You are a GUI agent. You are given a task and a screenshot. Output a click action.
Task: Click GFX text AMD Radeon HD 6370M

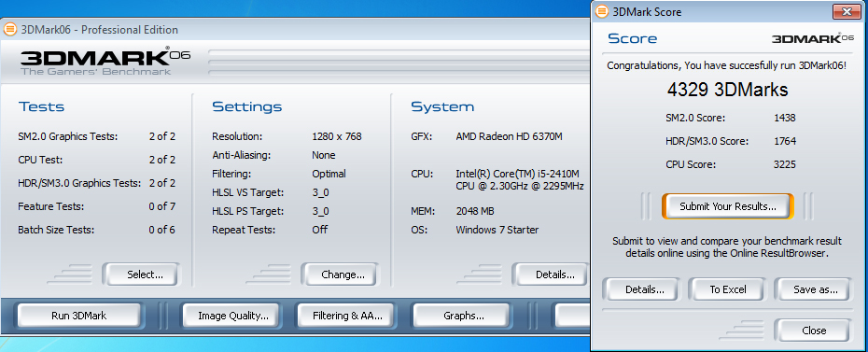509,136
